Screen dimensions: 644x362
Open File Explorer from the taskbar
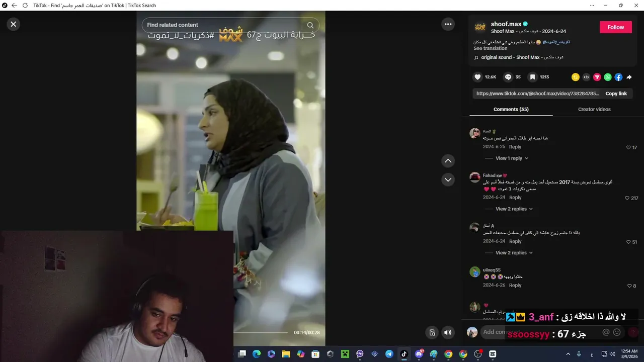coord(286,354)
